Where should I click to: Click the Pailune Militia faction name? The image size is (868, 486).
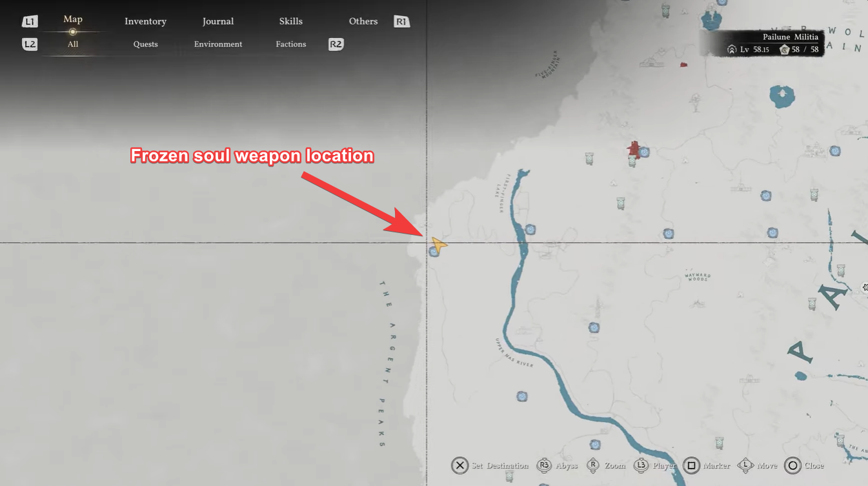click(791, 37)
